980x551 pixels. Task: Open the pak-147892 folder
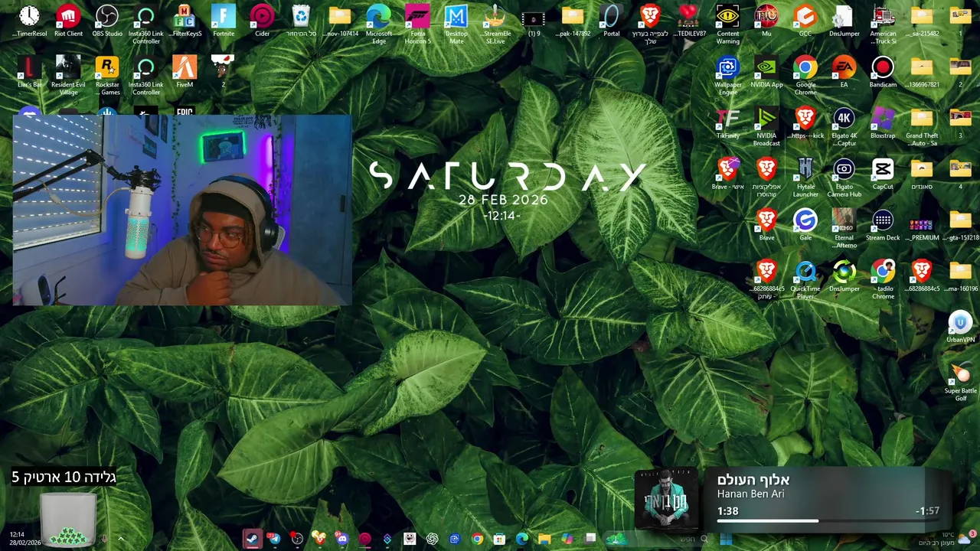[572, 21]
